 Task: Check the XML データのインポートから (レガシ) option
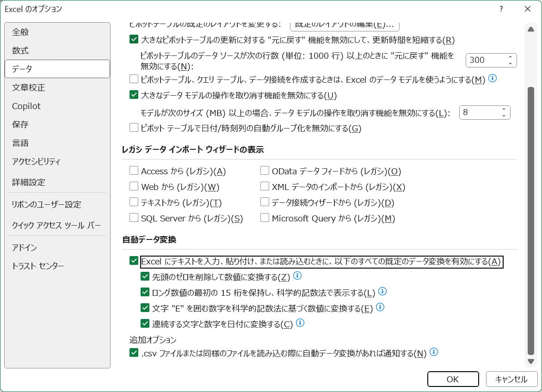[x=265, y=187]
